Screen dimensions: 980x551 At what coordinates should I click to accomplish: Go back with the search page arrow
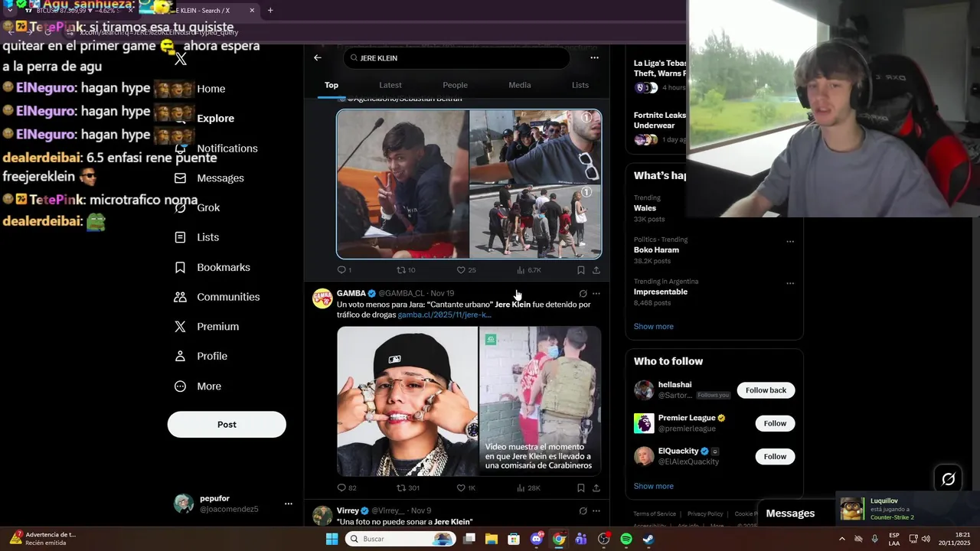tap(318, 57)
